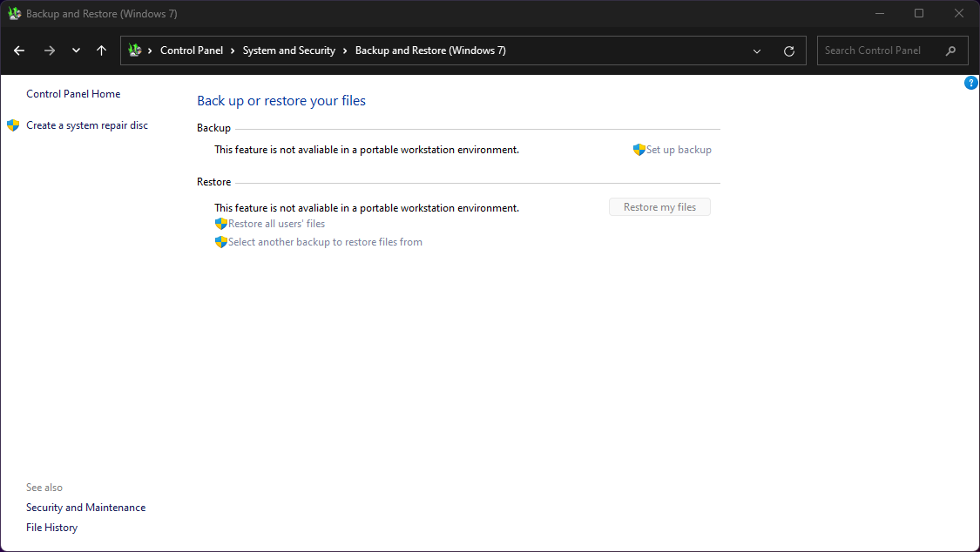This screenshot has width=980, height=552.
Task: Click Select another backup to restore files from
Action: (325, 242)
